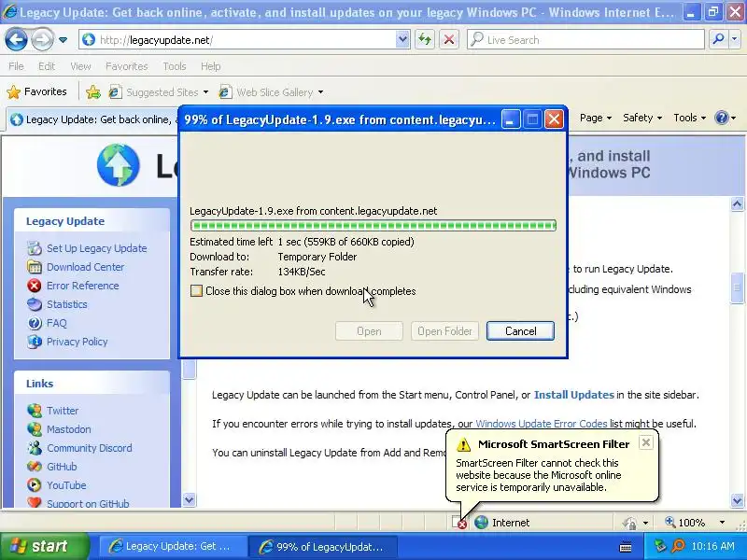This screenshot has height=560, width=747.
Task: Click Add to Favorites Bar icon
Action: click(92, 91)
